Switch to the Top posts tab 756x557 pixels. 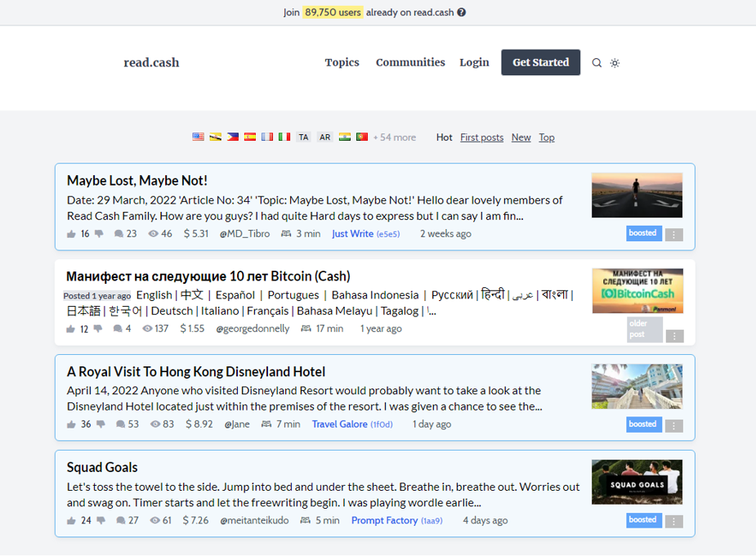pos(546,137)
